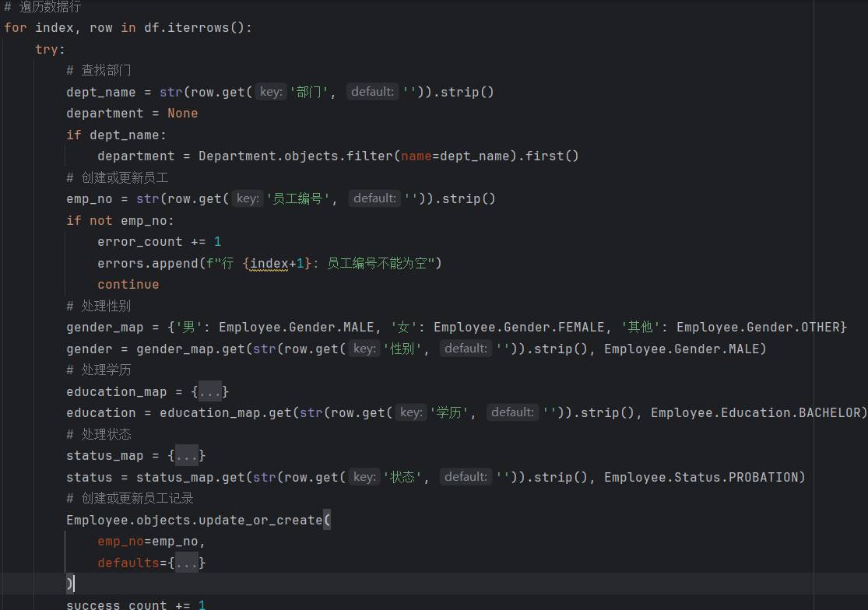
Task: Click the continue keyword
Action: coord(128,285)
